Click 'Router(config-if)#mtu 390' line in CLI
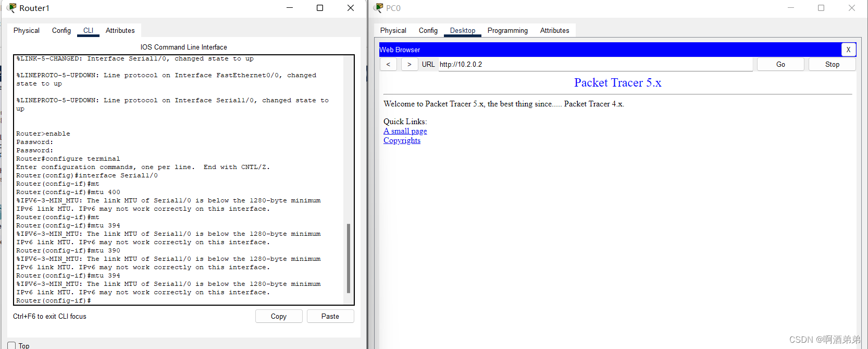868x349 pixels. tap(68, 250)
